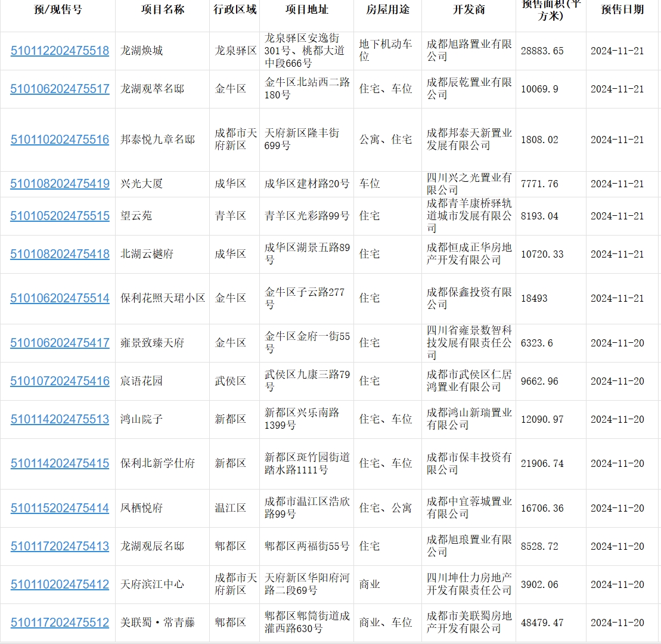Select project name 美联蜀·常青藤
The height and width of the screenshot is (644, 661).
point(158,623)
